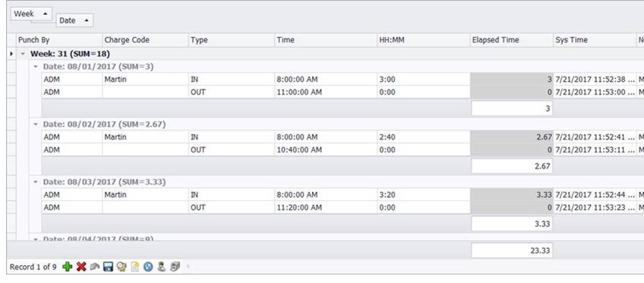Click the clock icon in the record toolbar
644x283 pixels.
click(121, 267)
